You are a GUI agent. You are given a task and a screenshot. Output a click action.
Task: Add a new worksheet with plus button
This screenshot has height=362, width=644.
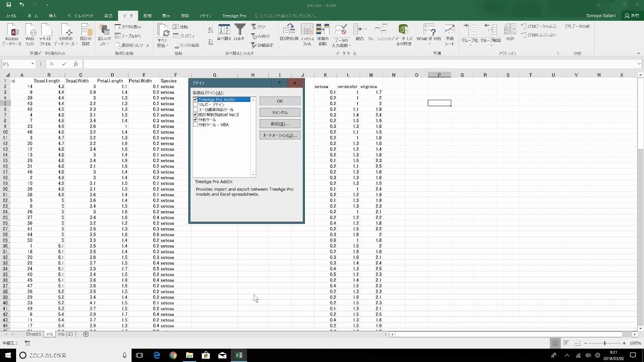click(x=86, y=334)
